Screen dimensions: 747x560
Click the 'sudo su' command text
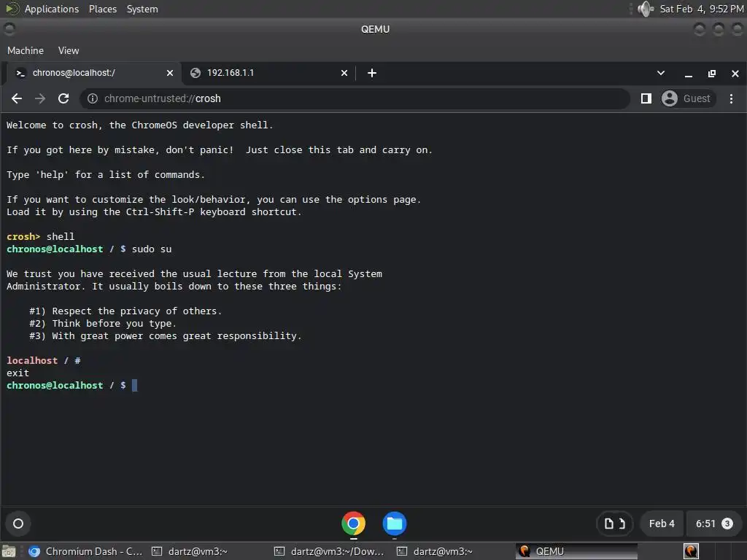point(152,249)
